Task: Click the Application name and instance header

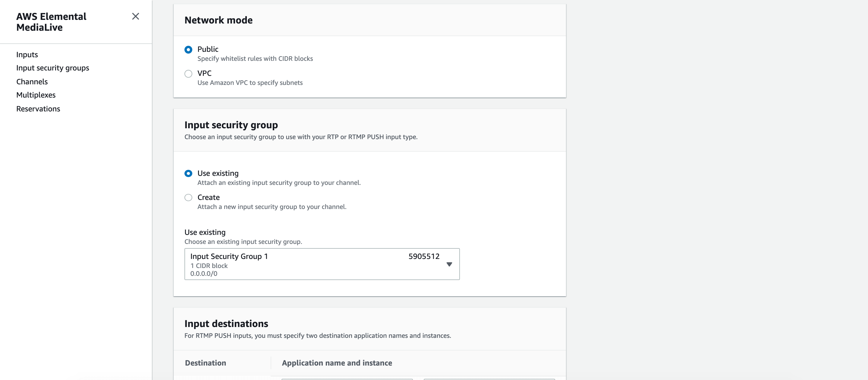Action: click(x=337, y=363)
